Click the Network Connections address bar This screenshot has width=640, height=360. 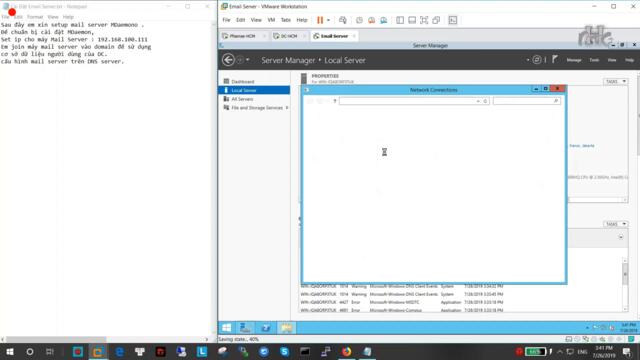(x=407, y=101)
